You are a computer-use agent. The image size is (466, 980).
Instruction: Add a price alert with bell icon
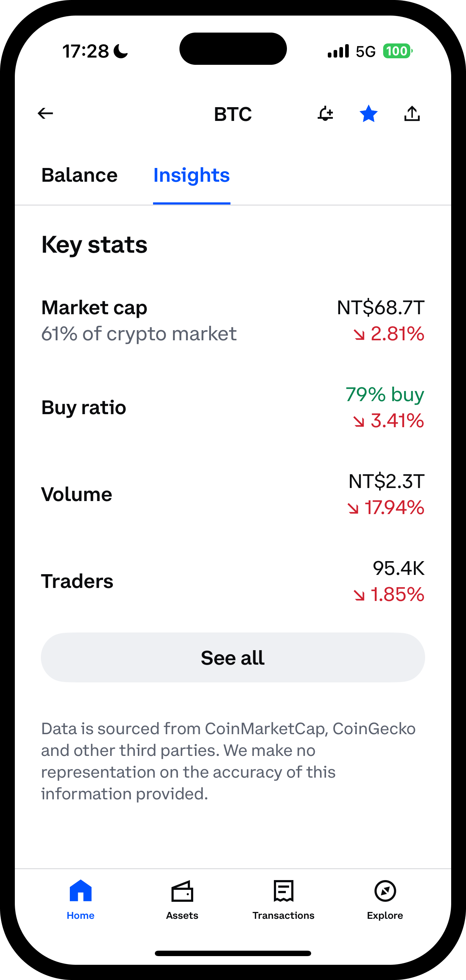[x=325, y=114]
